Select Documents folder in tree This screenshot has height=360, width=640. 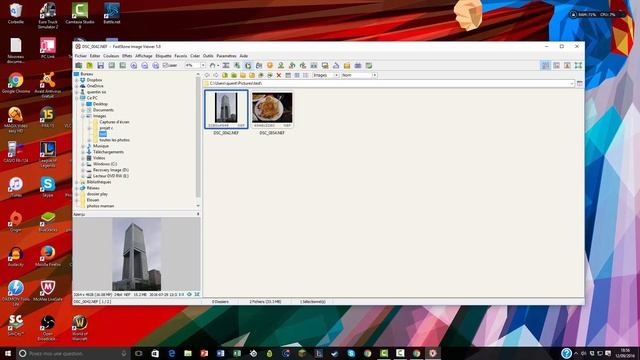[103, 110]
